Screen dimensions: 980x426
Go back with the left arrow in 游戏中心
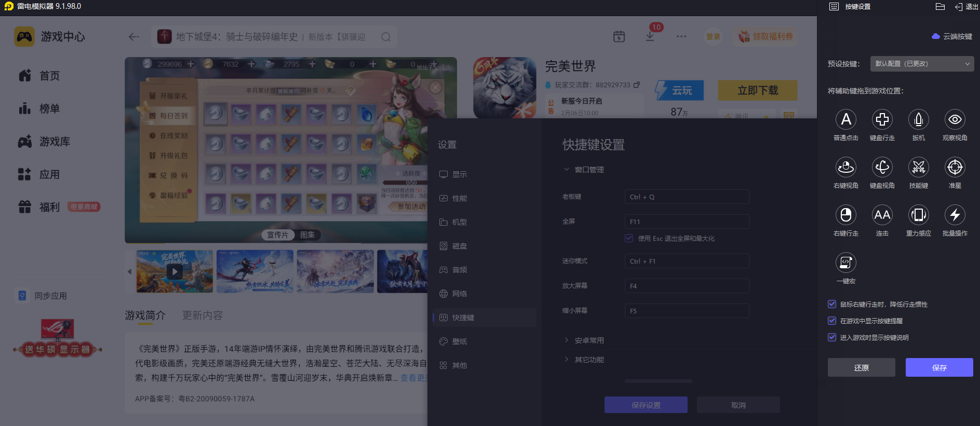pyautogui.click(x=134, y=37)
